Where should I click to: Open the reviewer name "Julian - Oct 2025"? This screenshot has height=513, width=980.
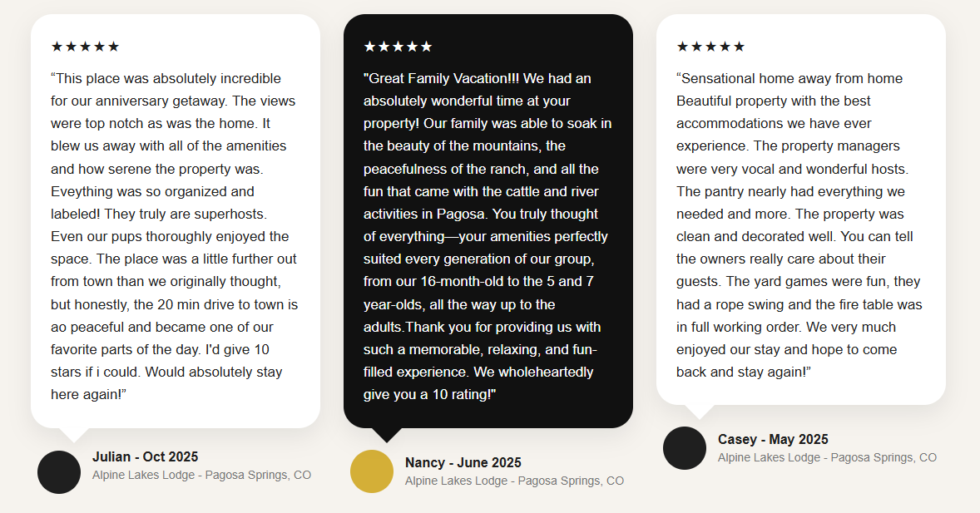[x=146, y=456]
